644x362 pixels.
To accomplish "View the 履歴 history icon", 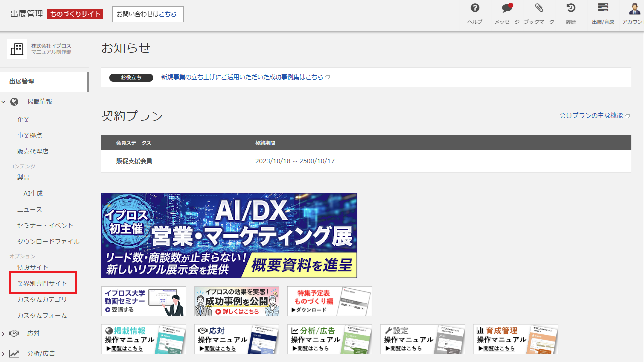I will 570,15.
